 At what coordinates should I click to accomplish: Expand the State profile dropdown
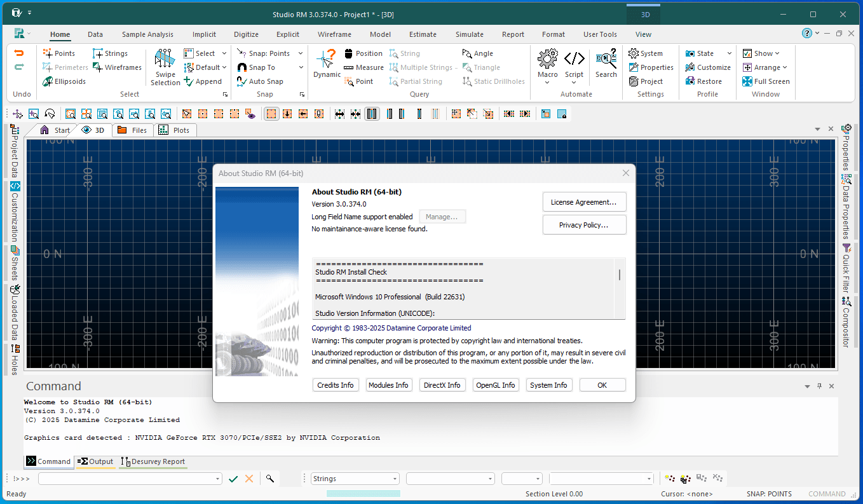click(729, 53)
